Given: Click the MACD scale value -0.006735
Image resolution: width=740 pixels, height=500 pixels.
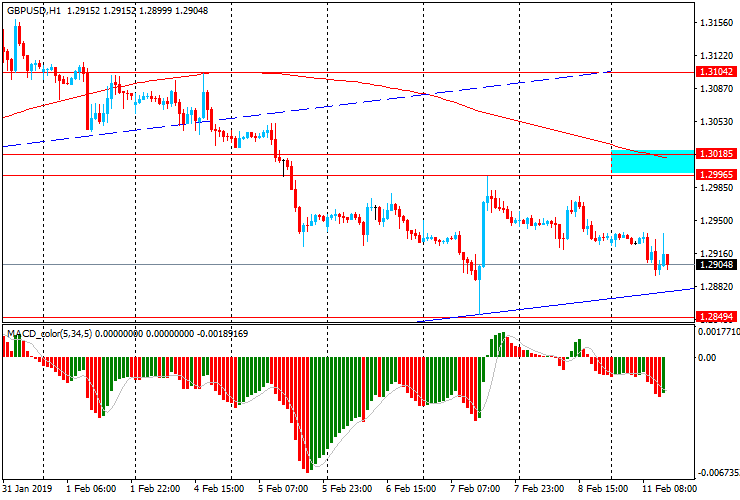Looking at the screenshot, I should pyautogui.click(x=718, y=474).
